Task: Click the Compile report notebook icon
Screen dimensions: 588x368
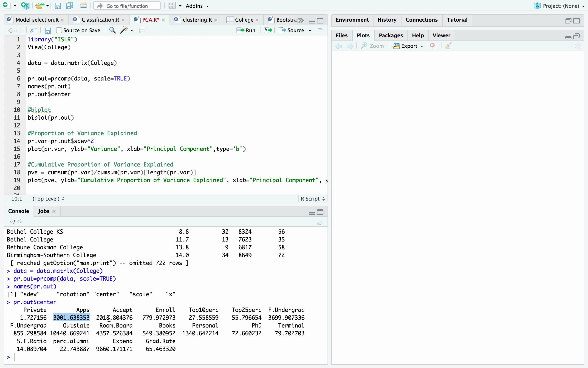Action: [x=142, y=30]
